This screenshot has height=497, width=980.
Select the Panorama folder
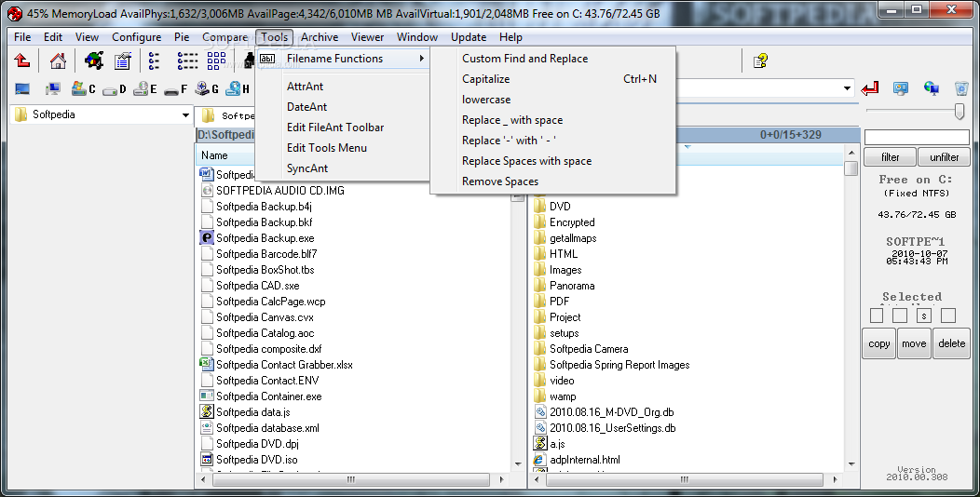[x=572, y=286]
